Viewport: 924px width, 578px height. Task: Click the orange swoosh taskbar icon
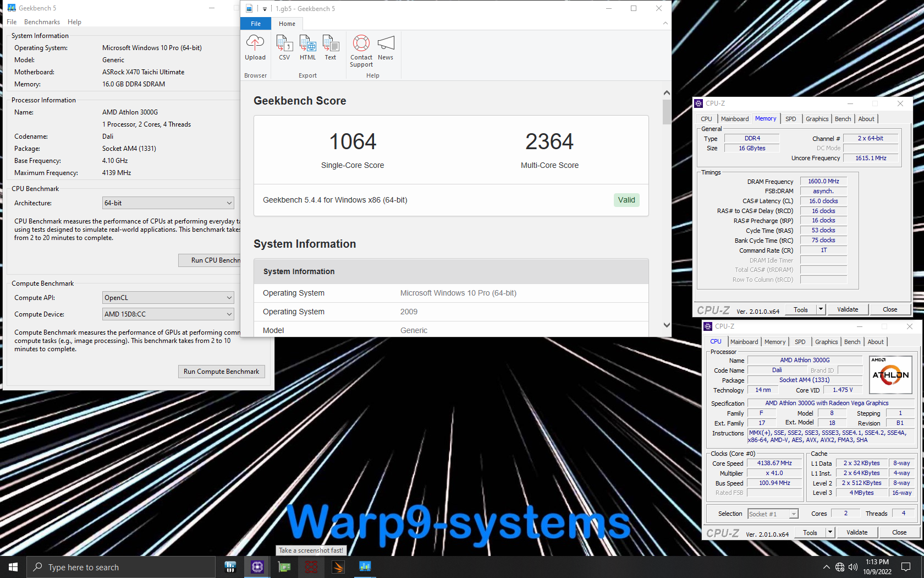tap(338, 566)
